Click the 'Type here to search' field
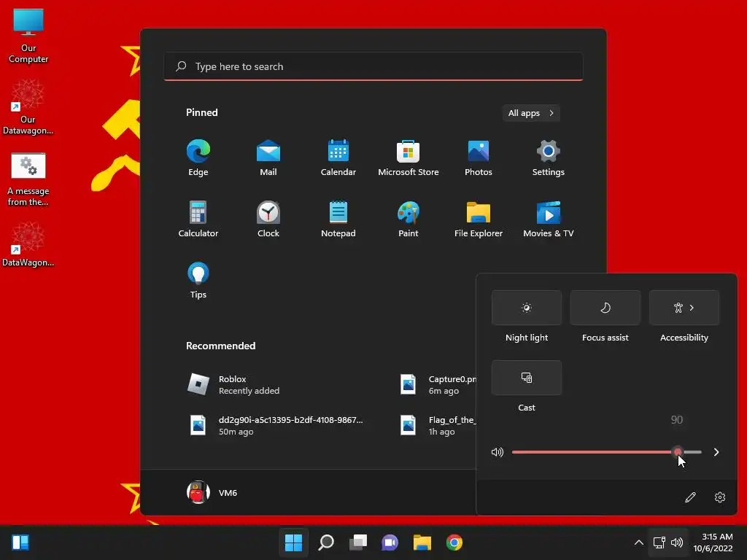 [x=373, y=66]
